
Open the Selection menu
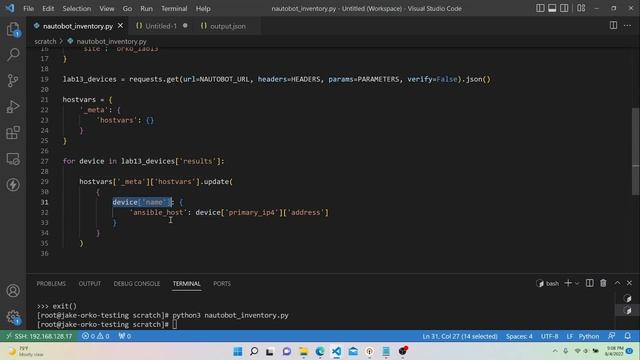(76, 8)
